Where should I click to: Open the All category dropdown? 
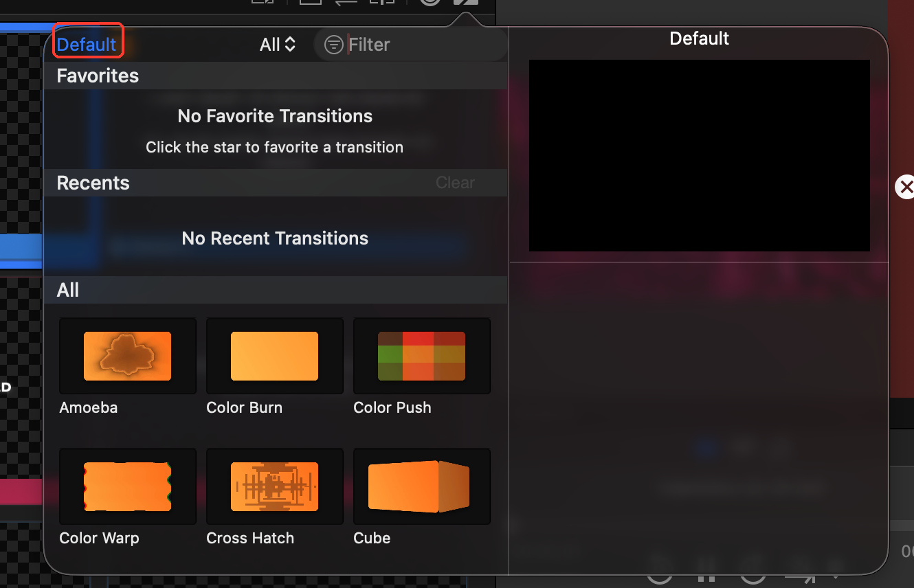pos(278,45)
